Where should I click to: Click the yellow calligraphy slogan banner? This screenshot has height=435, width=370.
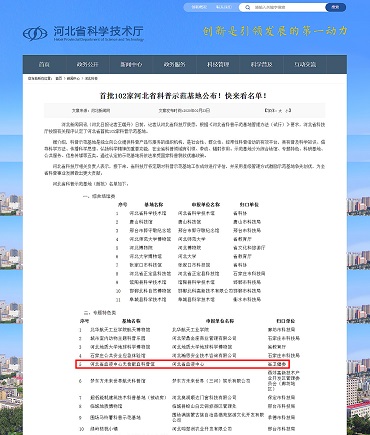275,31
